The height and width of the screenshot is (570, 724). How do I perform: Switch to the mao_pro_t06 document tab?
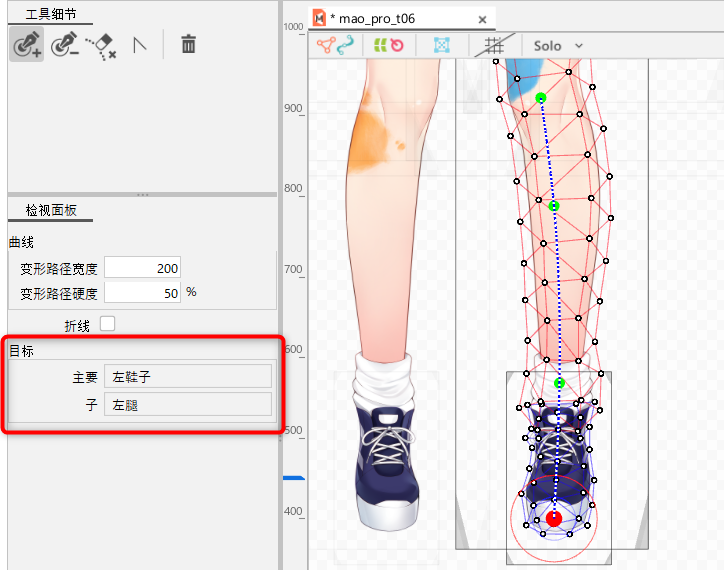[371, 18]
